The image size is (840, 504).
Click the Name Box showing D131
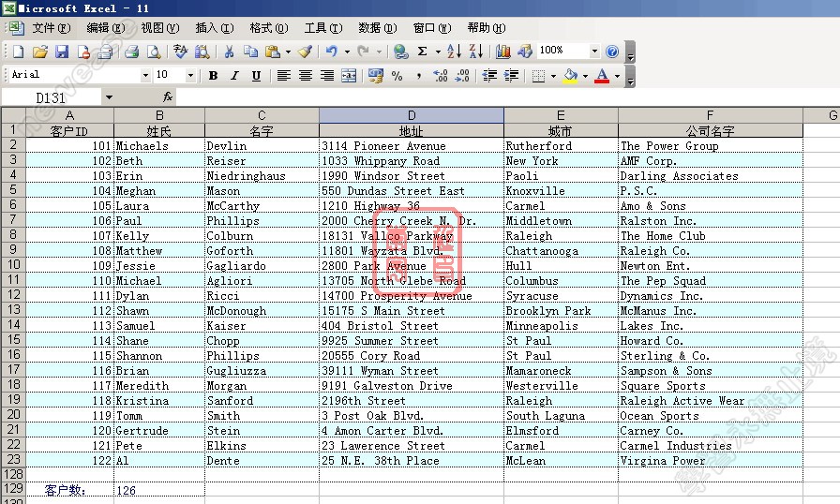[x=51, y=97]
